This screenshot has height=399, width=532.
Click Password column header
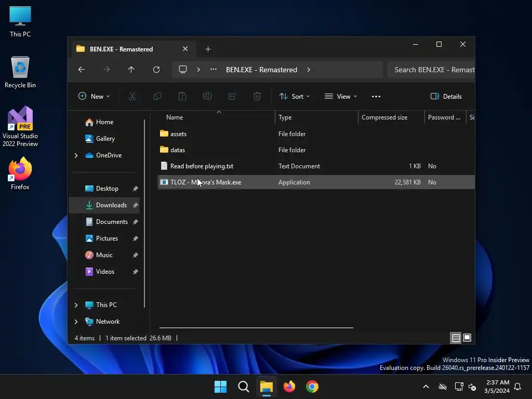point(445,117)
